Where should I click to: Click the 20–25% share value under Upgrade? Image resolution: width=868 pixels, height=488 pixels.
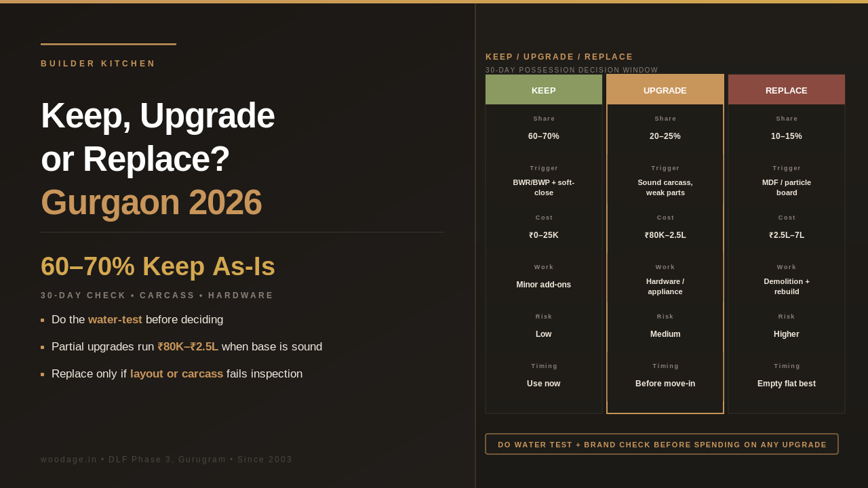tap(665, 136)
